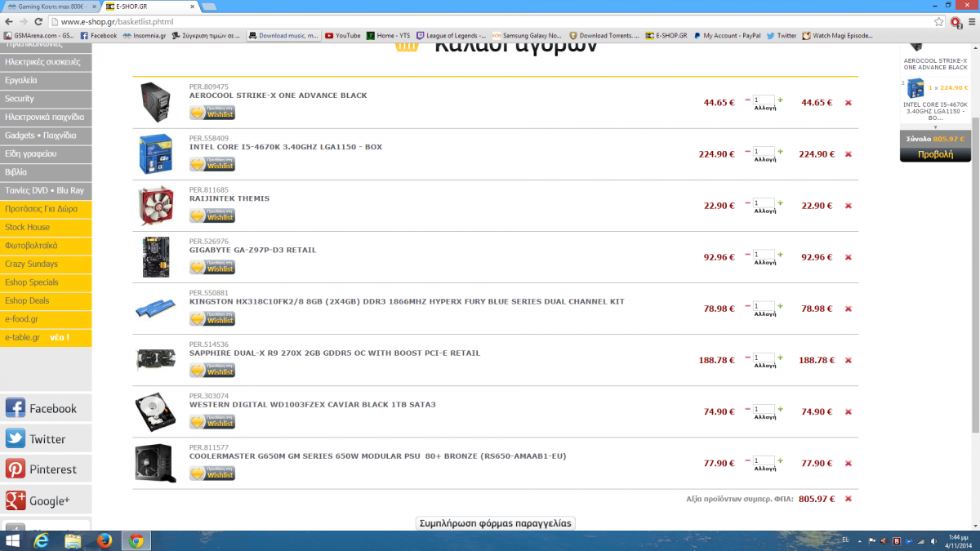The width and height of the screenshot is (980, 551).
Task: Open Stock House section
Action: coord(46,227)
